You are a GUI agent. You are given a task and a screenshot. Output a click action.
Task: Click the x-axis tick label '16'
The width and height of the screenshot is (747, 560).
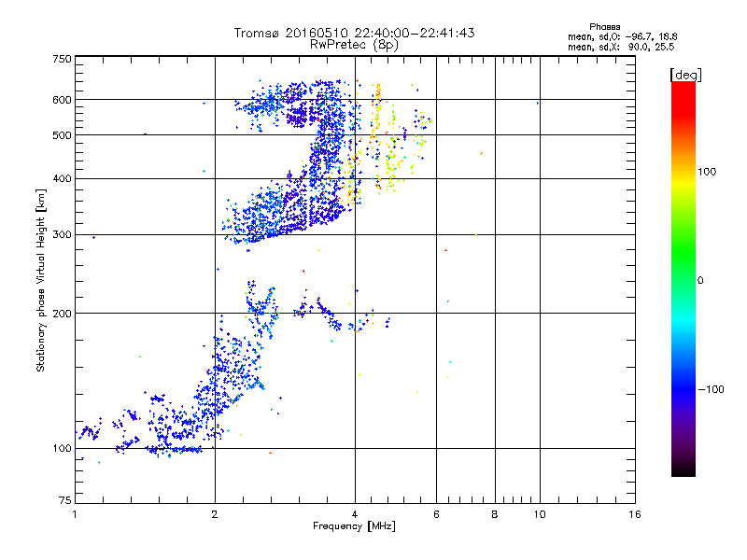[x=635, y=514]
